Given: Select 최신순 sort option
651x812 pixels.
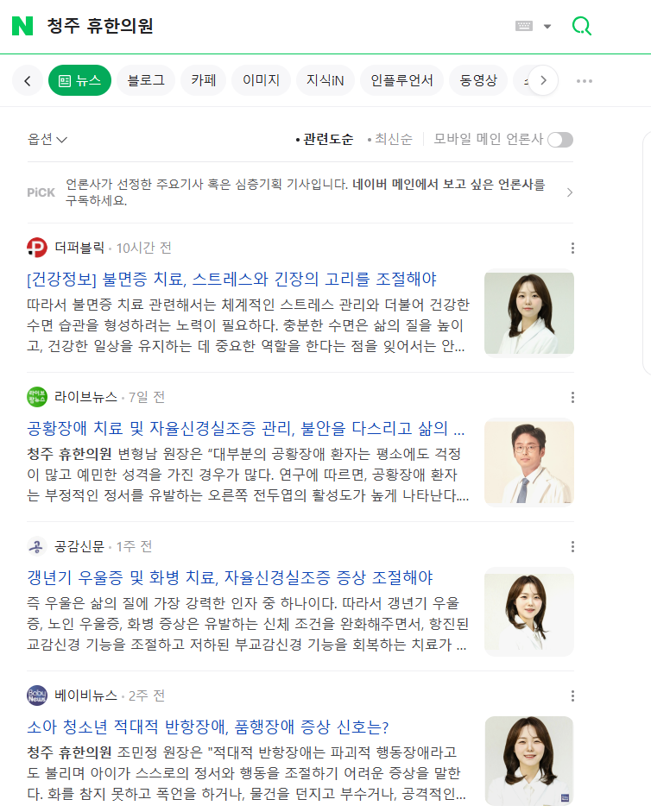Looking at the screenshot, I should click(x=389, y=139).
